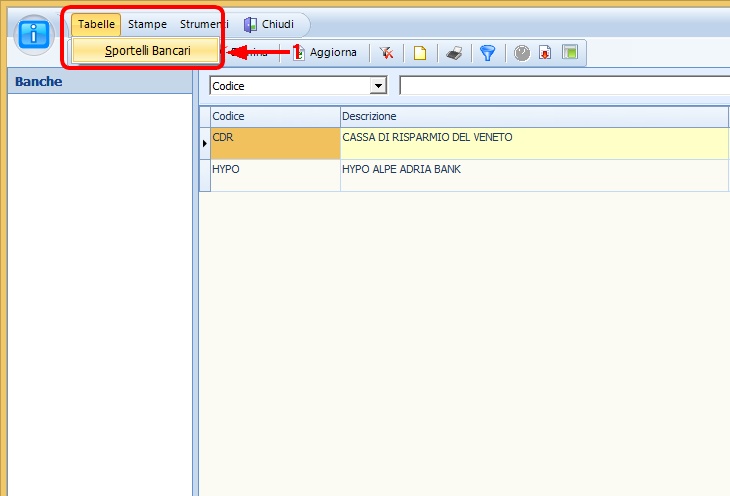
Task: Open the Tabelle menu
Action: click(96, 24)
